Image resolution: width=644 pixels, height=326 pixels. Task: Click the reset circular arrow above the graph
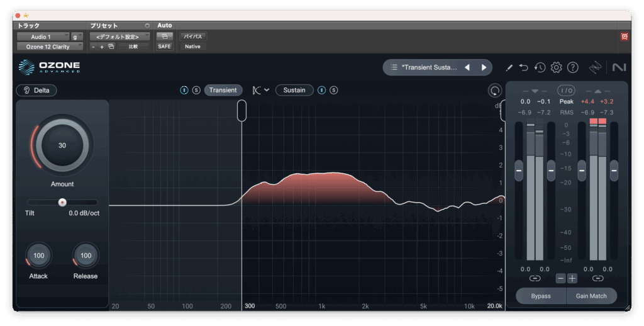(x=494, y=91)
